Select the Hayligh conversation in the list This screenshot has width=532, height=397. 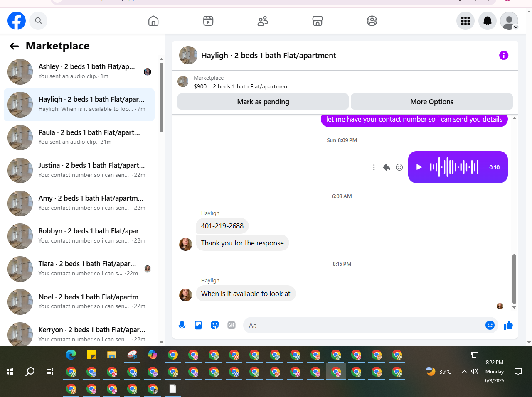[79, 105]
